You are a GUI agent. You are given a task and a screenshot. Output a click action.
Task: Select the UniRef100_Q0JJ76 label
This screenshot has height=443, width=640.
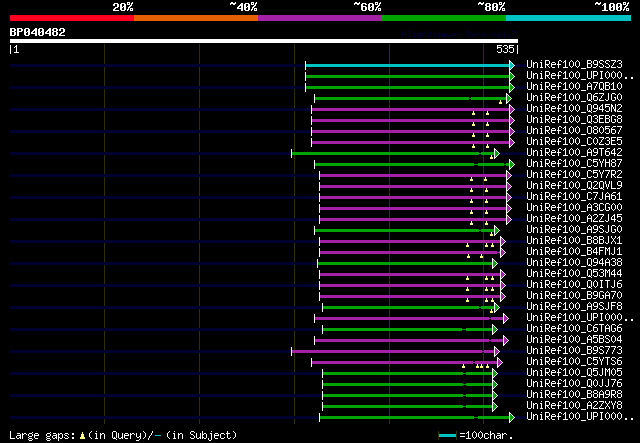pos(574,384)
